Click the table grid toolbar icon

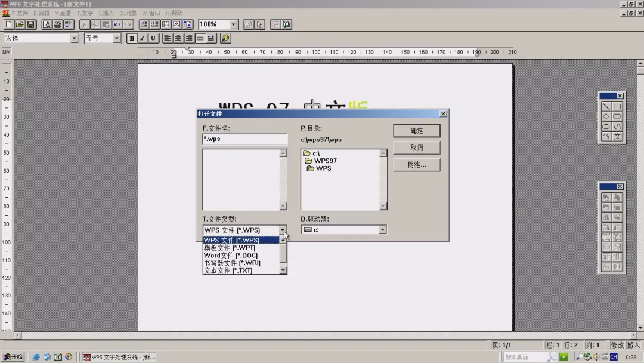166,24
